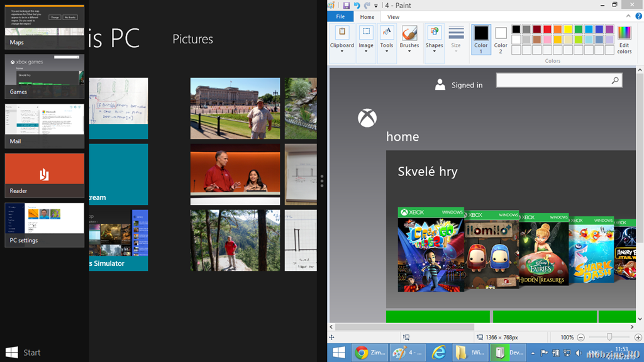Pick the purple palette swatch
This screenshot has width=644, height=362.
pyautogui.click(x=609, y=29)
